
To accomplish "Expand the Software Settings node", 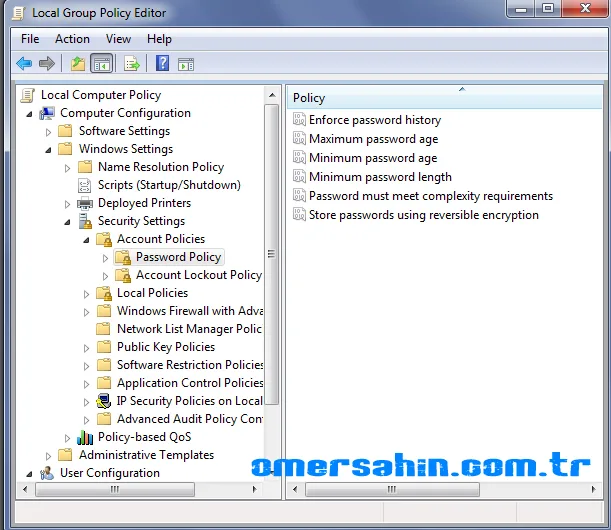I will [48, 132].
